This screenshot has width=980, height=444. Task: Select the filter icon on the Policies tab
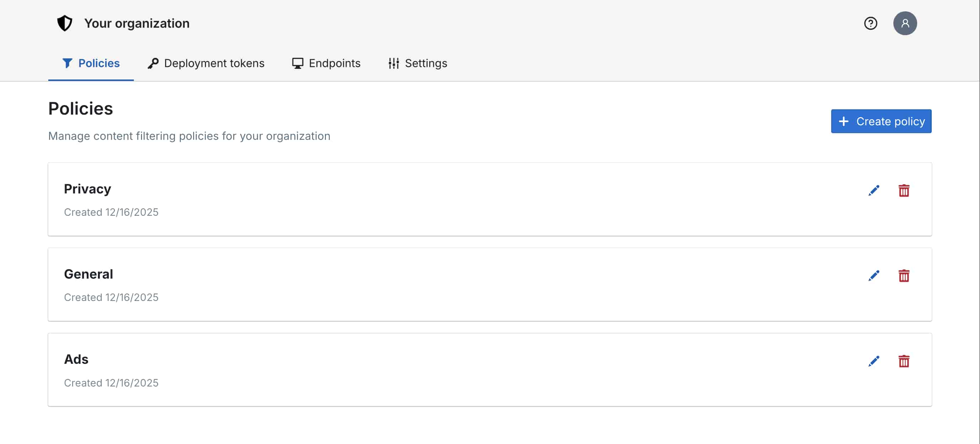pos(68,63)
